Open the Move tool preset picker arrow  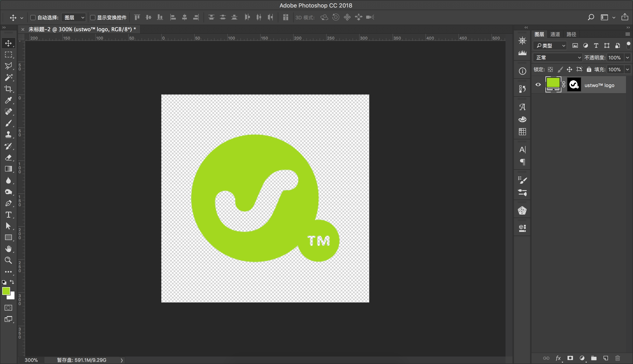(x=22, y=18)
